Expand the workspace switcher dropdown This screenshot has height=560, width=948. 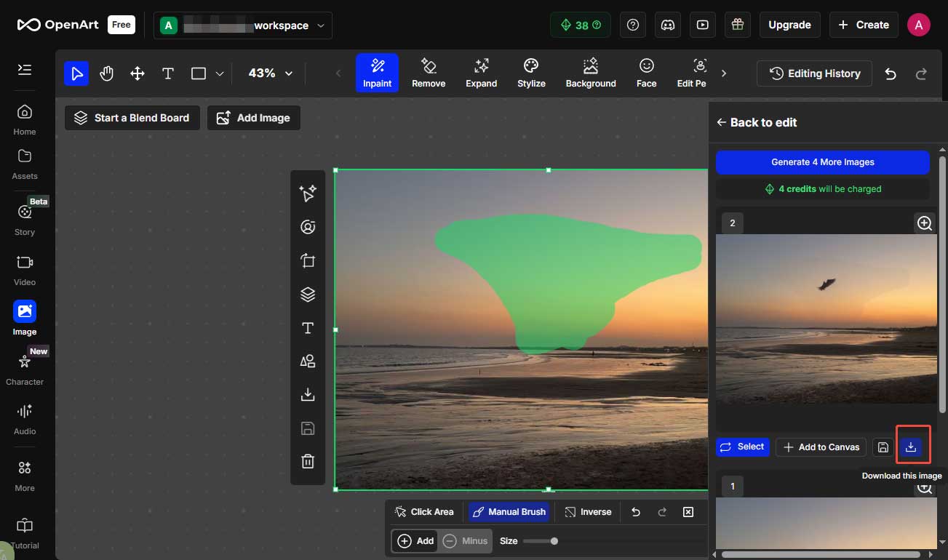[x=320, y=25]
